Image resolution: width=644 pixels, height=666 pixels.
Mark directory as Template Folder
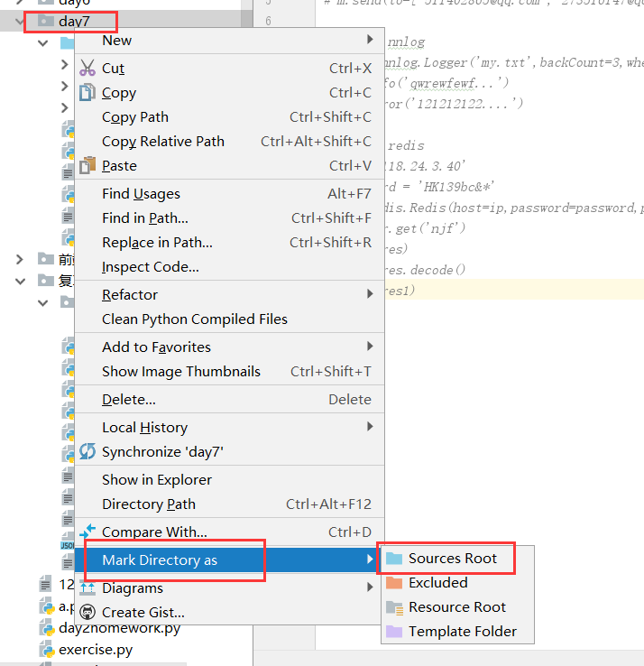point(457,631)
